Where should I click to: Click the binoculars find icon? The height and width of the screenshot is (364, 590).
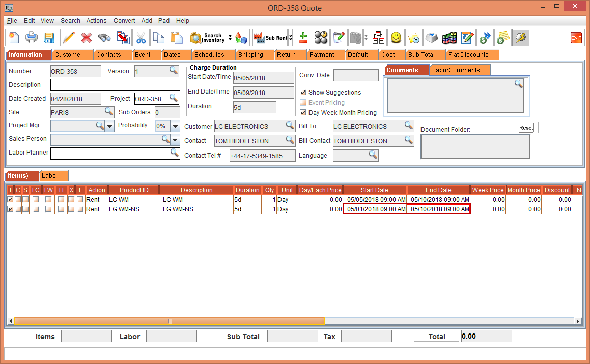[x=104, y=38]
